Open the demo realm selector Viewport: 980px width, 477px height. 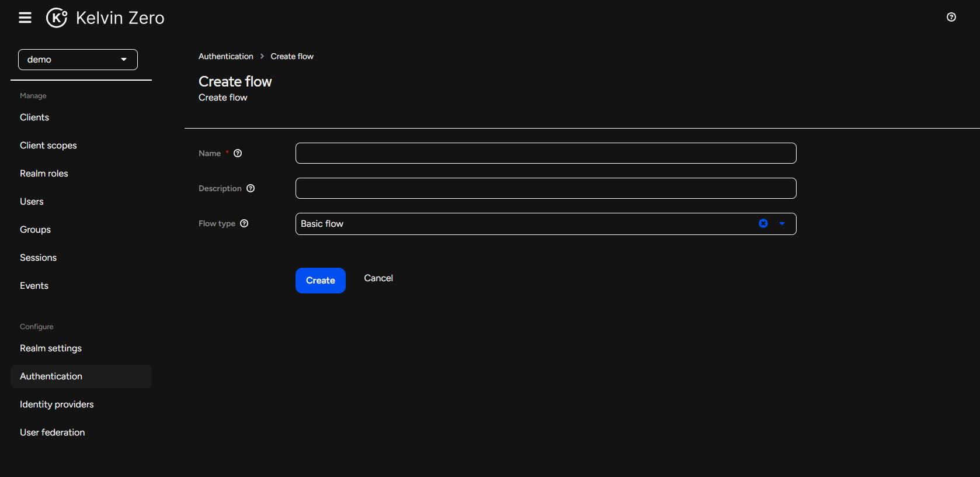pos(78,60)
